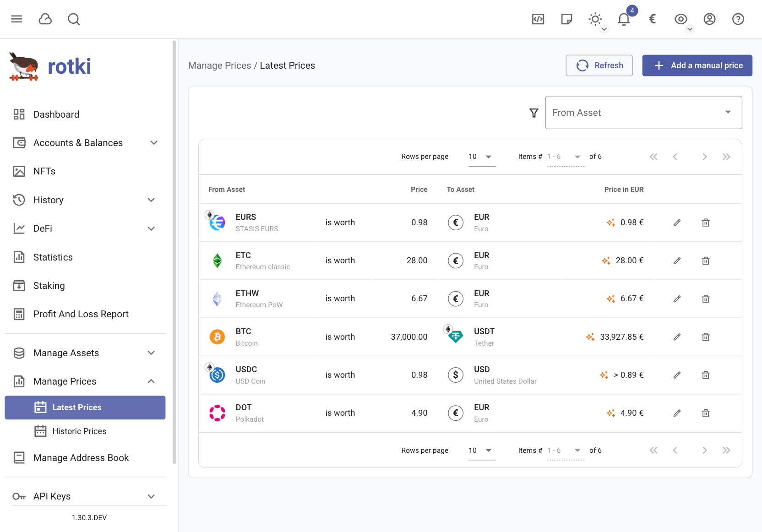Expand Manage Assets menu
Viewport: 762px width, 532px height.
coord(85,353)
